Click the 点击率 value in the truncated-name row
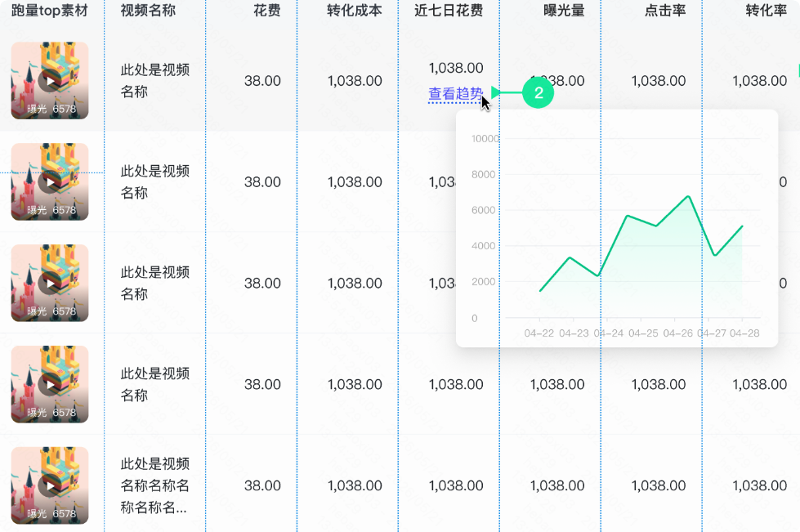This screenshot has height=532, width=800. coord(658,485)
